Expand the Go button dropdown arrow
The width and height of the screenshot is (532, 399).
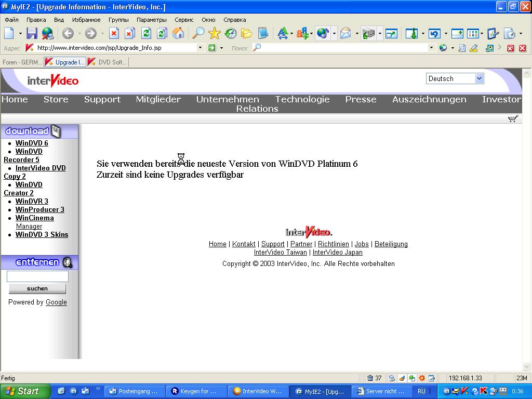[x=221, y=48]
